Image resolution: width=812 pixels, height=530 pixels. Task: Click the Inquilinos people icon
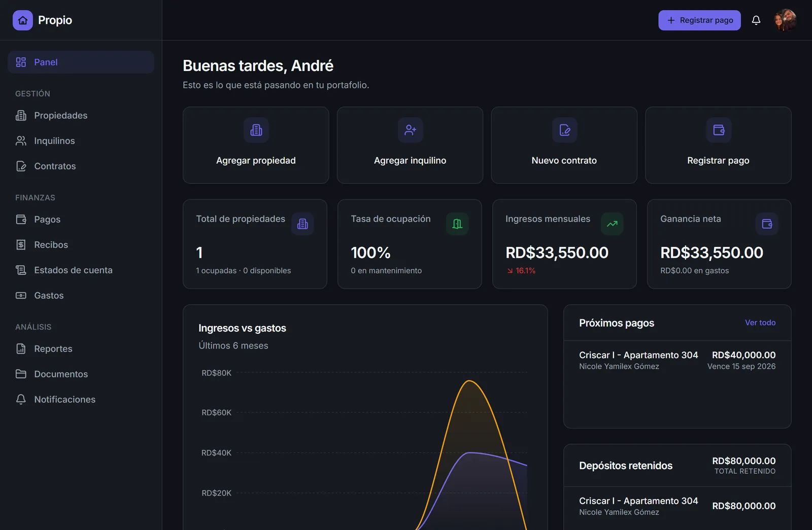coord(21,141)
